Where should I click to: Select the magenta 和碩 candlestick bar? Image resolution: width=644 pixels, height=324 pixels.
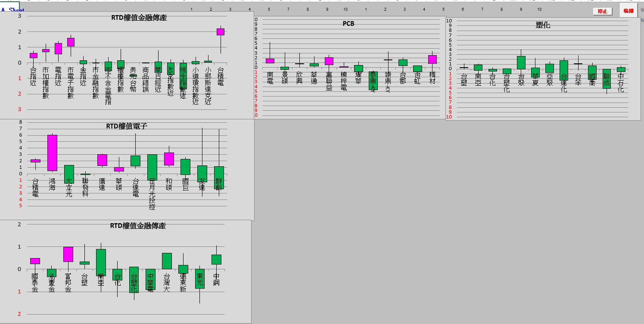[169, 159]
